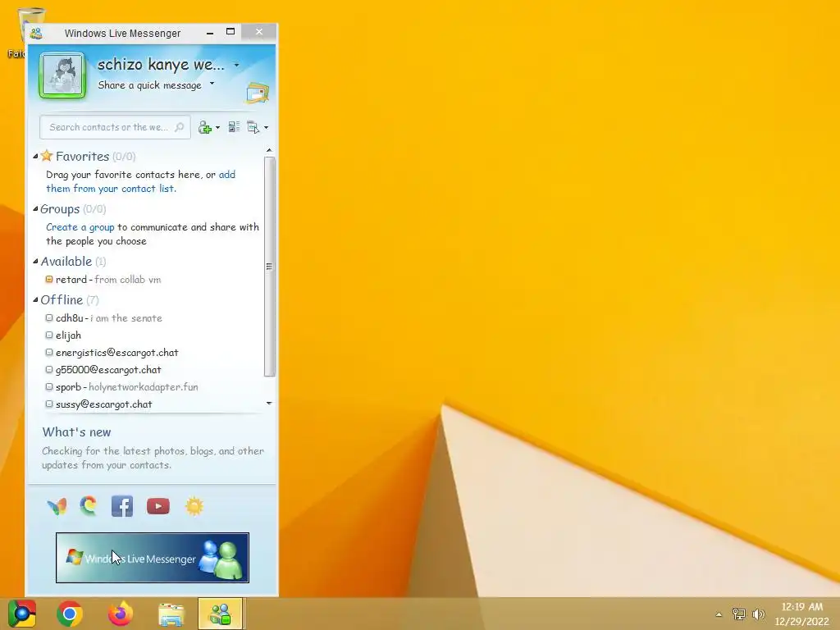Viewport: 840px width, 630px height.
Task: Show hidden system tray icons arrow
Action: pyautogui.click(x=719, y=614)
